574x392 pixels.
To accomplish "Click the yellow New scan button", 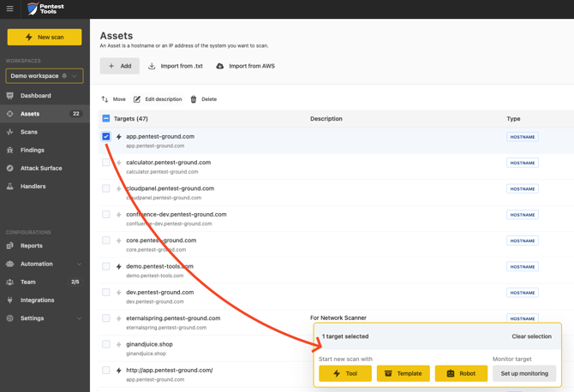I will coord(45,37).
